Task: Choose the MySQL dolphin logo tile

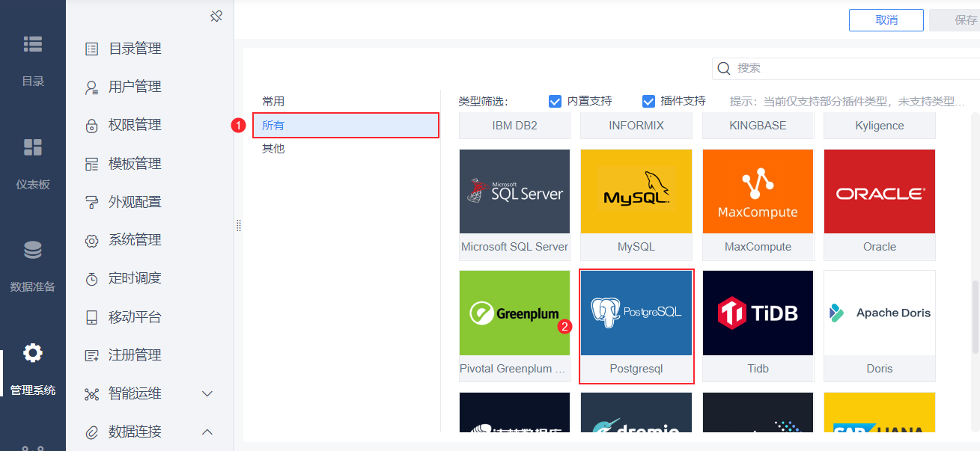Action: tap(636, 191)
